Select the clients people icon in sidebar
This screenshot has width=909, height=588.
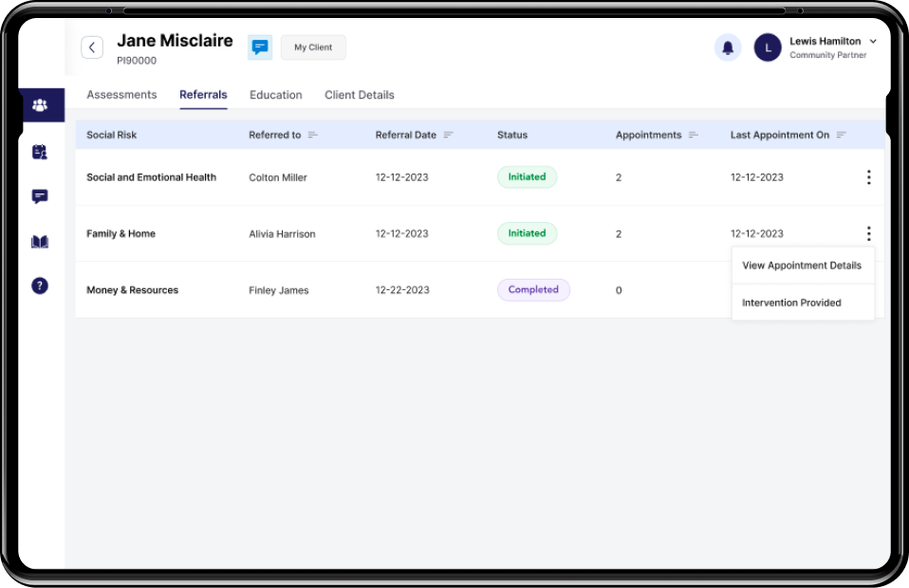pos(40,105)
